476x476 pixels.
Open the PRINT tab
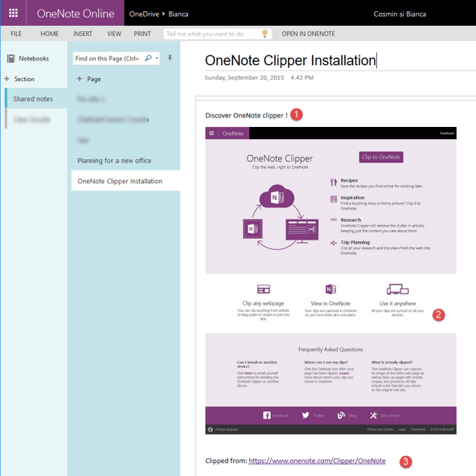(x=142, y=34)
